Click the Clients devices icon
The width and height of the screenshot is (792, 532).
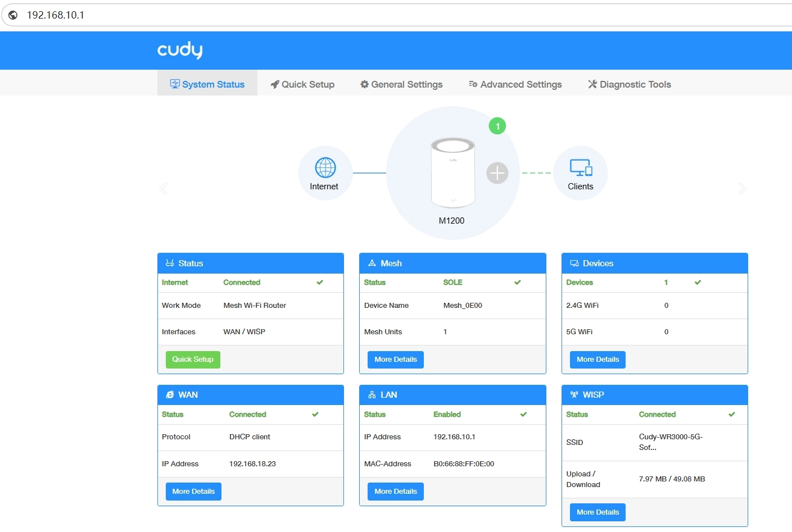(x=581, y=167)
